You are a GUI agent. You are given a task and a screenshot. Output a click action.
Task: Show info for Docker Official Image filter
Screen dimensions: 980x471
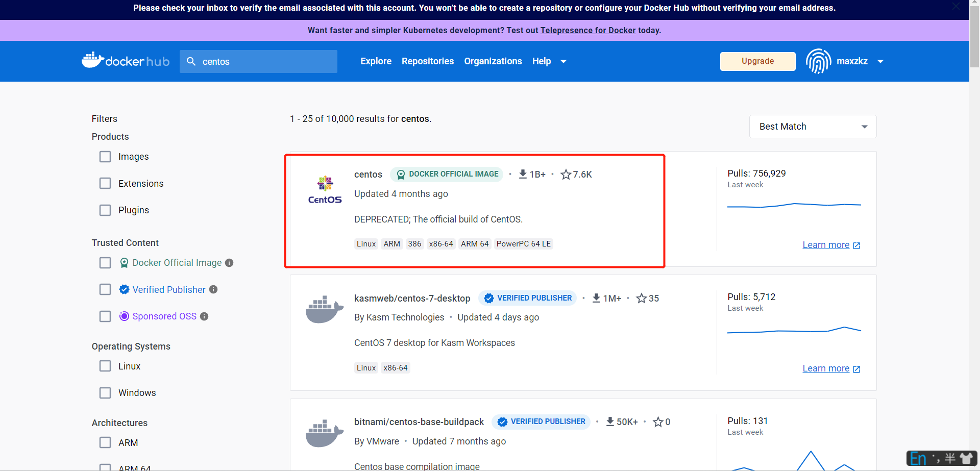229,263
